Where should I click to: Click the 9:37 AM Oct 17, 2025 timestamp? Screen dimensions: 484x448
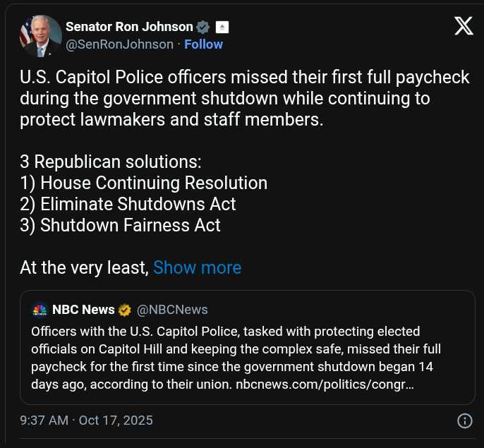86,420
